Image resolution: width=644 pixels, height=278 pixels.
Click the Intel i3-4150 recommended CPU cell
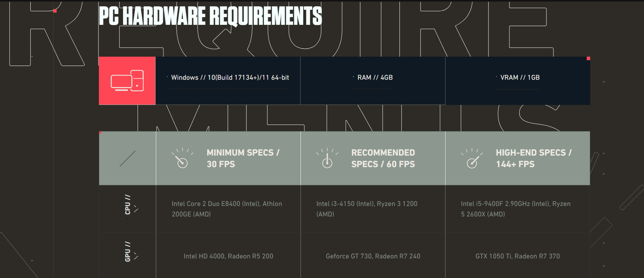tap(367, 209)
